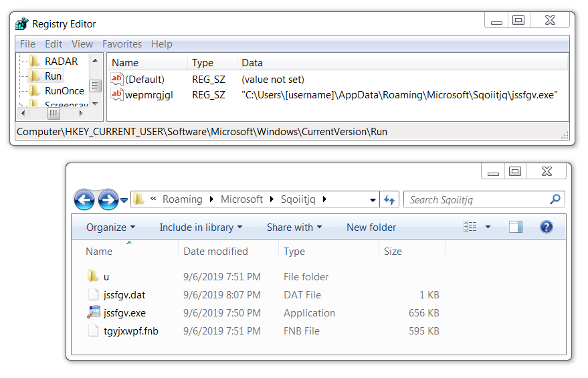This screenshot has height=378, width=588.
Task: Click tree pane vertical scrollbar thumb
Action: pyautogui.click(x=95, y=86)
